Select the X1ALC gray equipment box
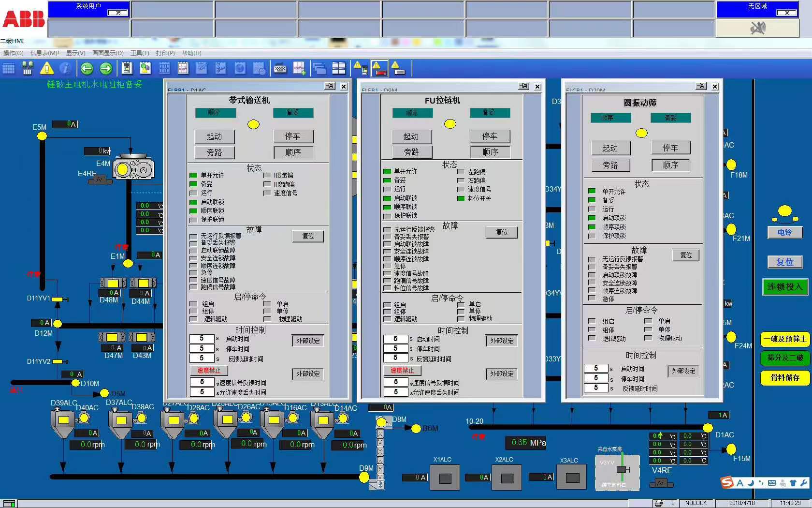This screenshot has width=812, height=508. [445, 478]
